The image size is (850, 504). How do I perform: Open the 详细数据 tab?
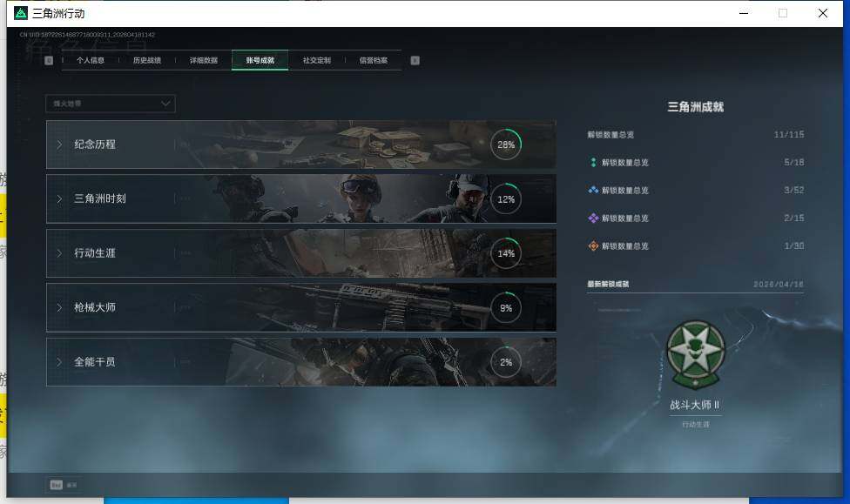click(x=203, y=60)
